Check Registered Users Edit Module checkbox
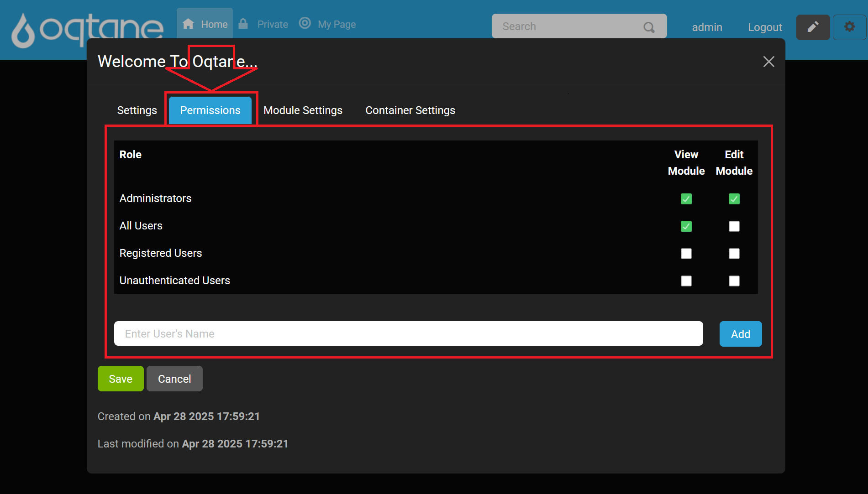The width and height of the screenshot is (868, 494). pos(734,254)
